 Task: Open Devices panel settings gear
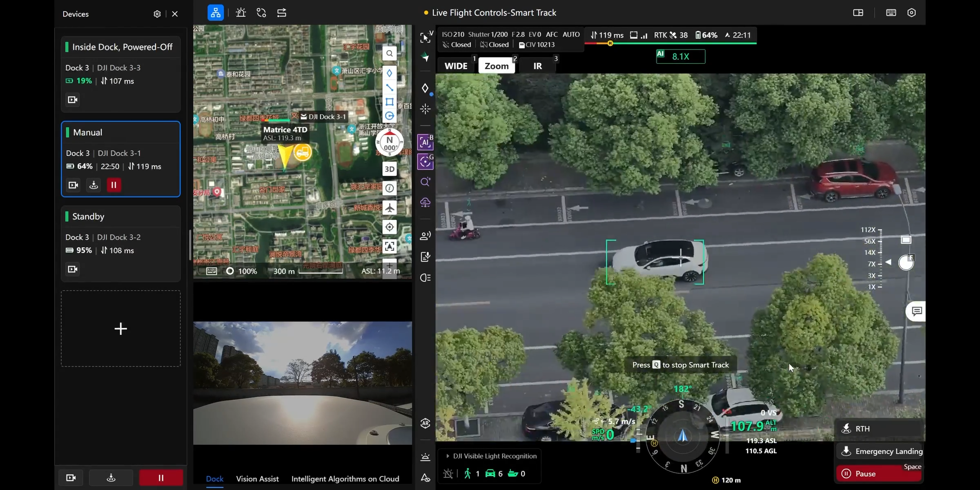pos(157,13)
